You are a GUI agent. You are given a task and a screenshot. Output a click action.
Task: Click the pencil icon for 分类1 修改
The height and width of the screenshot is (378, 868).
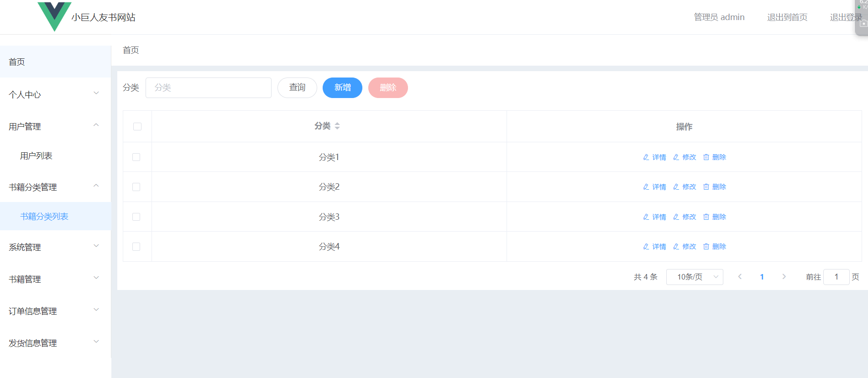click(x=676, y=157)
